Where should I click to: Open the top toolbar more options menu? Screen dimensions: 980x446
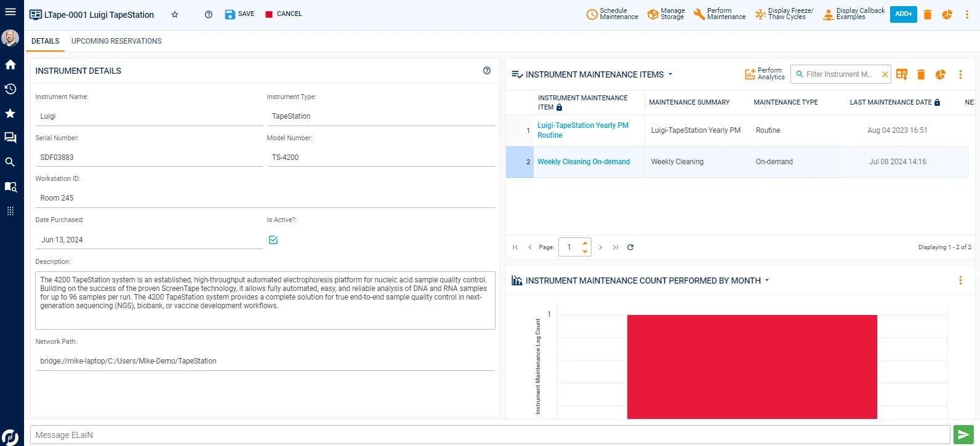tap(967, 14)
